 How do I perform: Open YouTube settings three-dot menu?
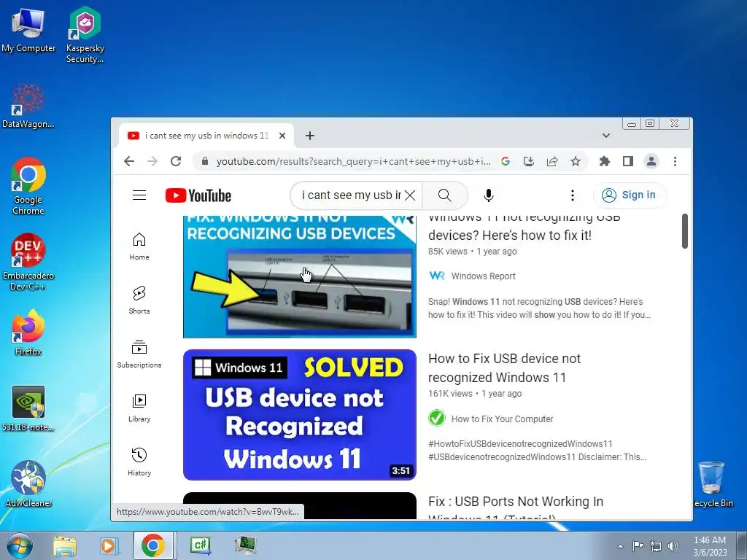572,195
